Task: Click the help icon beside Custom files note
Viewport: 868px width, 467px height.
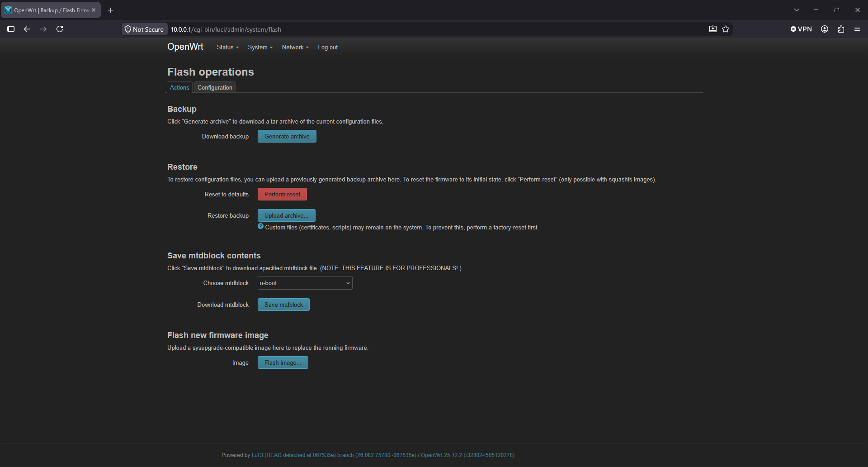Action: [x=260, y=226]
